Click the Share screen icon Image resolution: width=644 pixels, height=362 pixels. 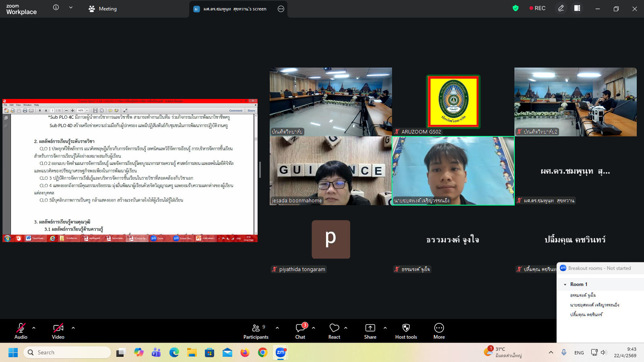click(x=370, y=331)
